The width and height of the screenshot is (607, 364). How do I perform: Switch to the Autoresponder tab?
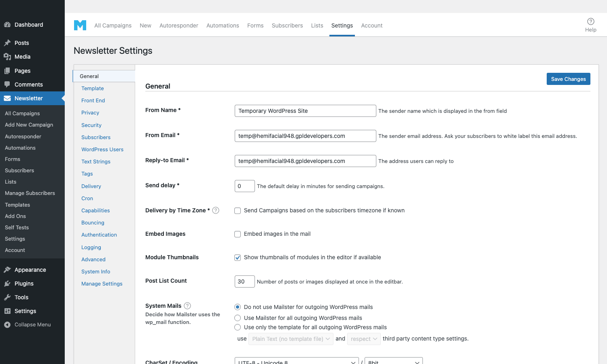tap(179, 25)
